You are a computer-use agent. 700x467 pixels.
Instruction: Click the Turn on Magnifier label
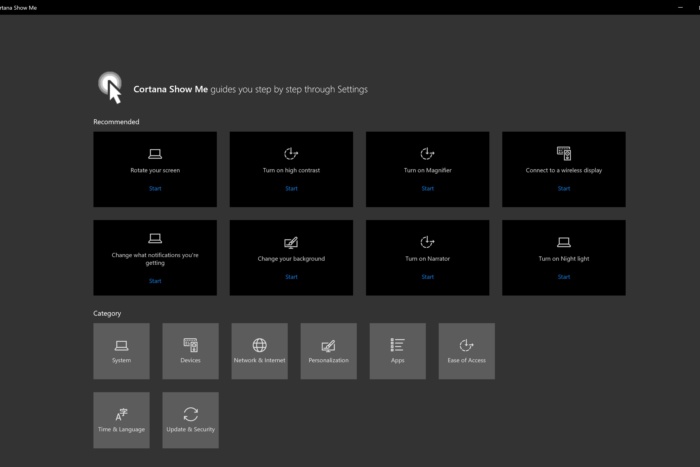point(427,170)
